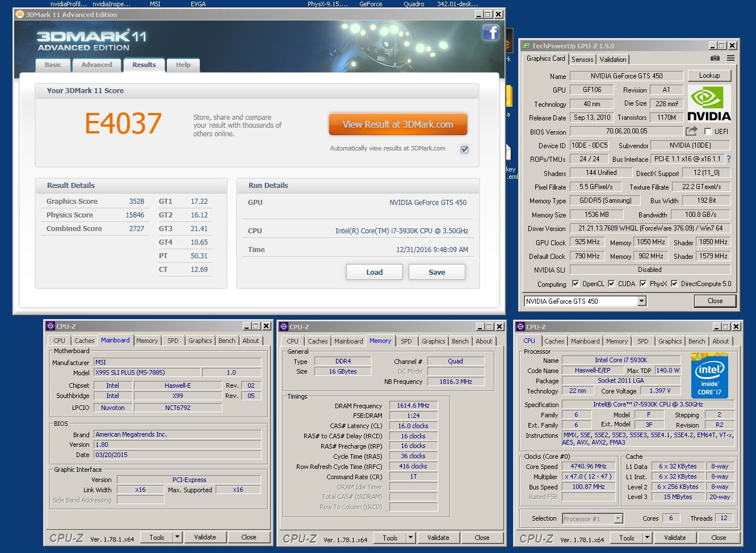Screen dimensions: 756x553
Task: Click the DRAM Frequency value 1614.6 MHz
Action: (x=413, y=405)
